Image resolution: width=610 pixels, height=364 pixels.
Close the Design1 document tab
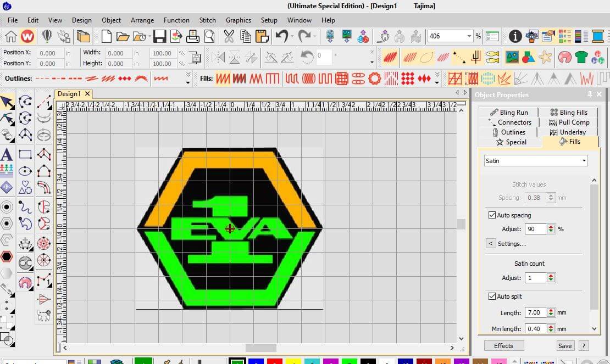coord(87,94)
